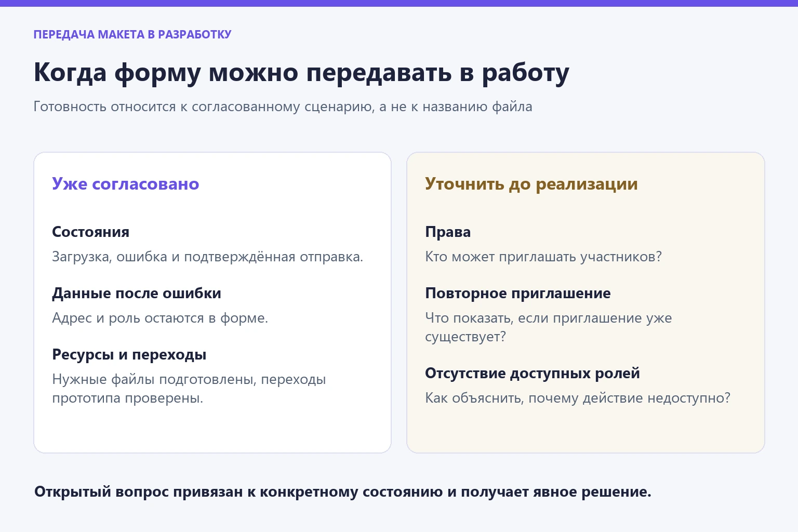The height and width of the screenshot is (532, 798).
Task: Select the 'Права' item heading
Action: (x=448, y=232)
